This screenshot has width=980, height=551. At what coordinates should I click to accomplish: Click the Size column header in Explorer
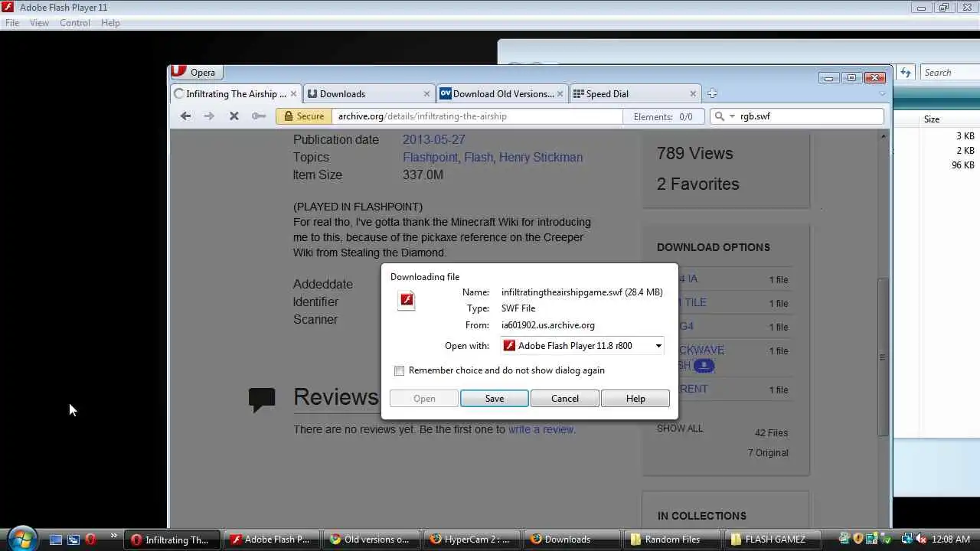tap(932, 119)
